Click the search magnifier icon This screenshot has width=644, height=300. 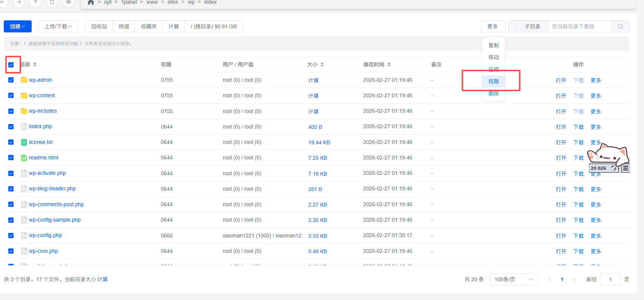point(620,26)
